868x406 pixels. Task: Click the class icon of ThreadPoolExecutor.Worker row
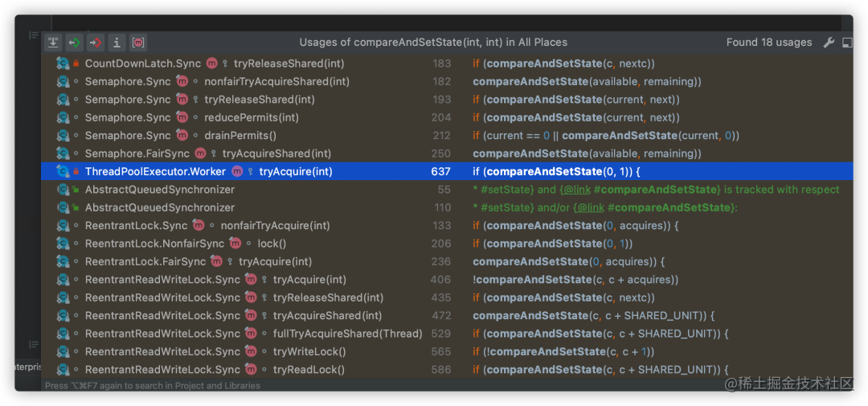[63, 172]
